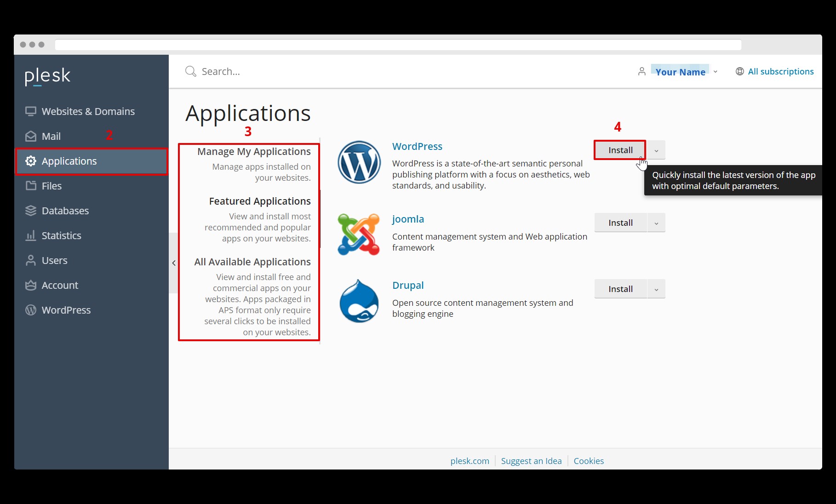Click the Databases stack icon
Image resolution: width=836 pixels, height=504 pixels.
point(31,211)
